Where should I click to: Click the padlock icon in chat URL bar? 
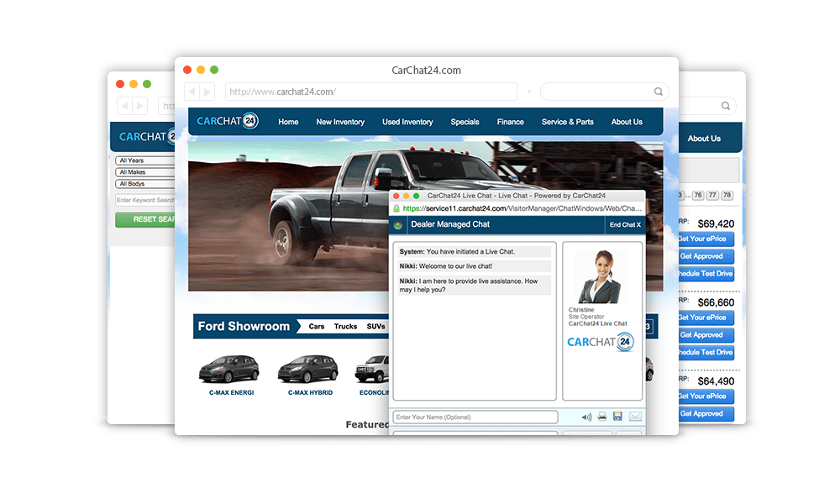point(396,208)
